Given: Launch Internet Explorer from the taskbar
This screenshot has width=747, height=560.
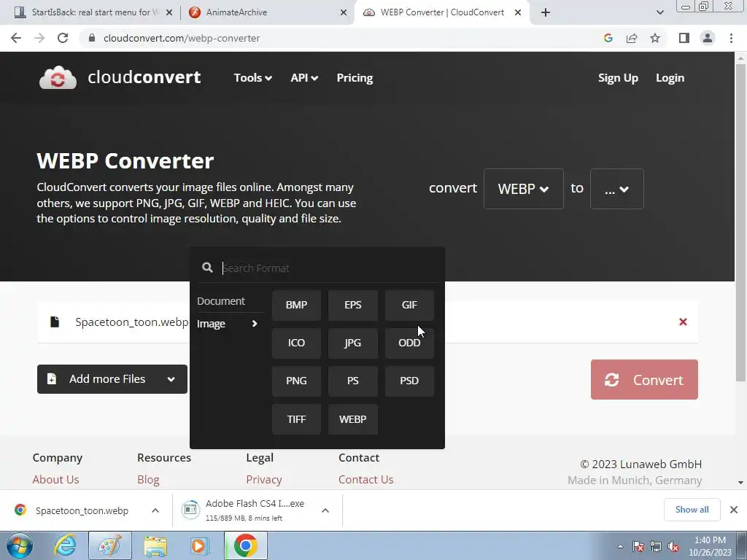Looking at the screenshot, I should (65, 545).
